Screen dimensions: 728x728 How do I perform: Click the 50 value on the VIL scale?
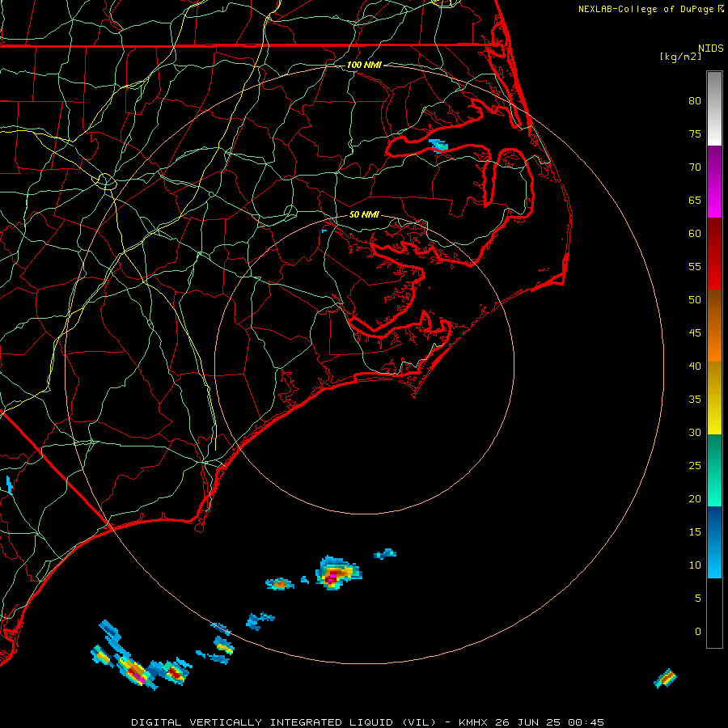695,300
